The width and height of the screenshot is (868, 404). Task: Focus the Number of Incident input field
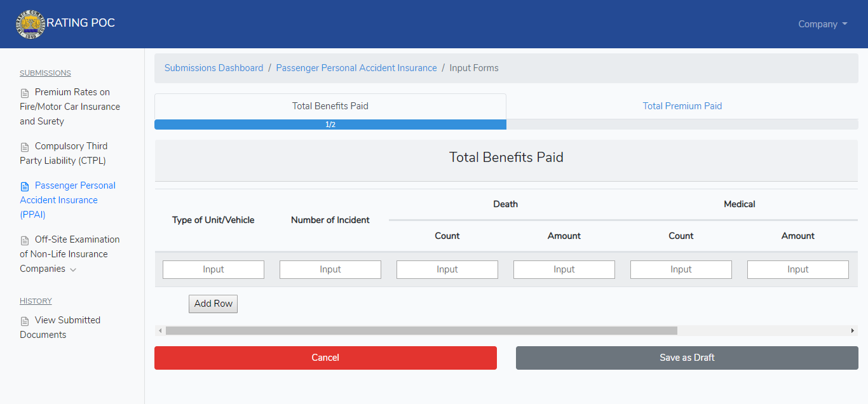(330, 269)
